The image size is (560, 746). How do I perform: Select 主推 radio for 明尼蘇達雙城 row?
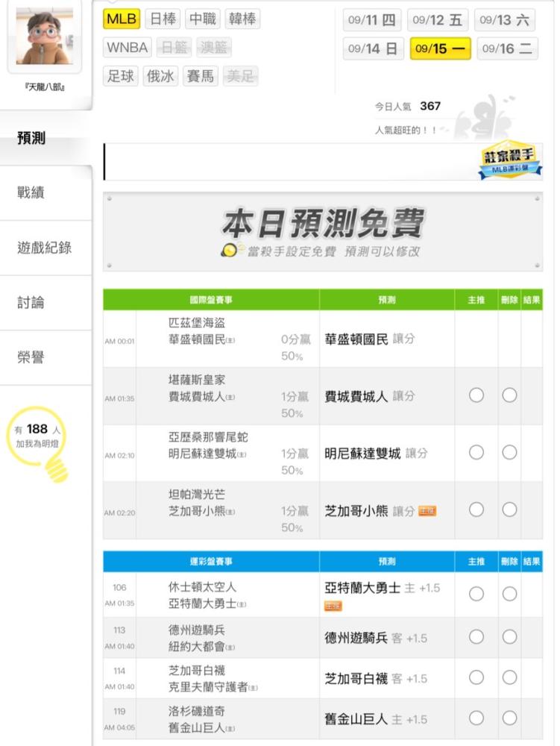click(x=476, y=453)
